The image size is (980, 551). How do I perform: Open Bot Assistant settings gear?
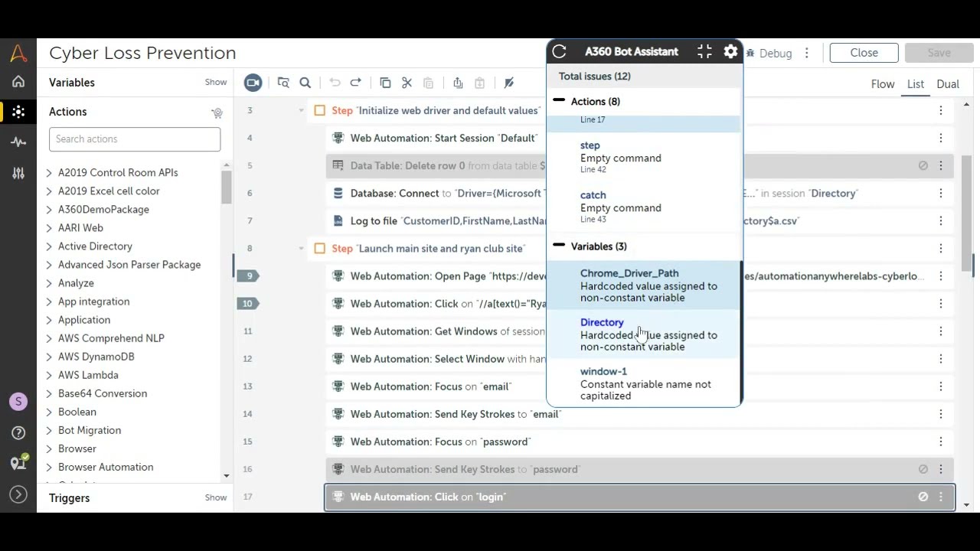click(x=730, y=51)
